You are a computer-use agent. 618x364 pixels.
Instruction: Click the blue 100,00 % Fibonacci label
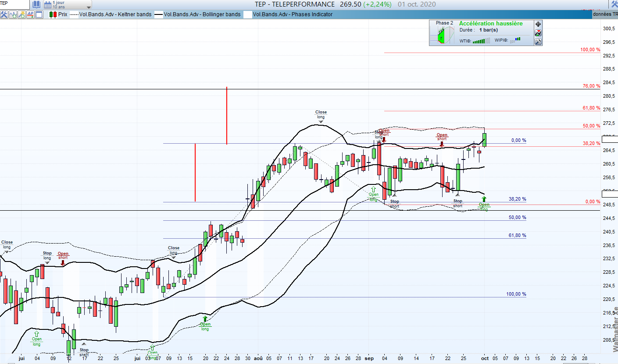click(516, 294)
